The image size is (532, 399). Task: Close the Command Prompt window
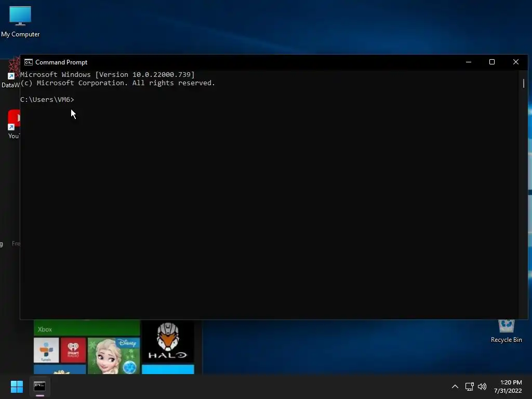point(516,62)
